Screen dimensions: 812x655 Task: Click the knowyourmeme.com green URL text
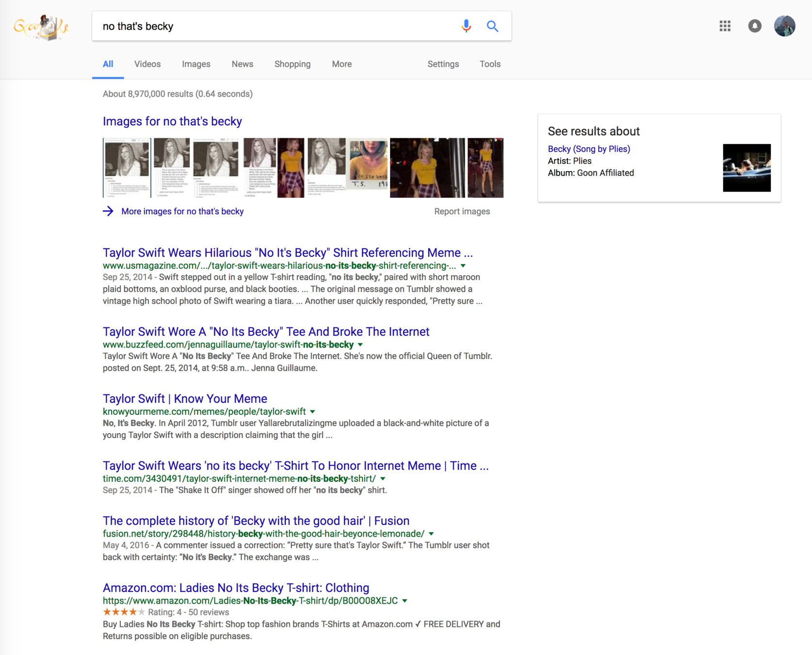point(204,412)
